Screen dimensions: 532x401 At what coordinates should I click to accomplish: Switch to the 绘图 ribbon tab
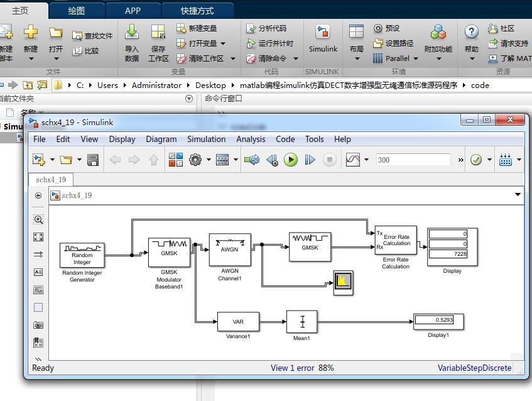[x=77, y=11]
